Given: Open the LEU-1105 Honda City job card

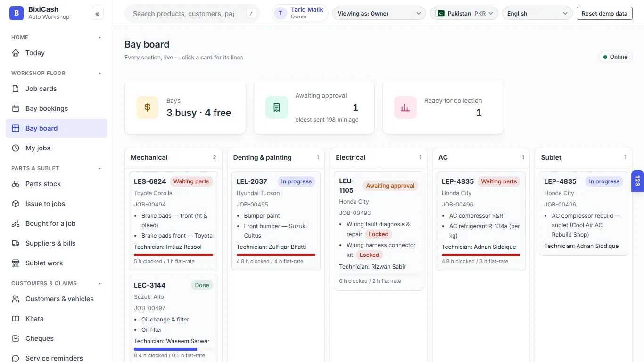Looking at the screenshot, I should (x=379, y=231).
